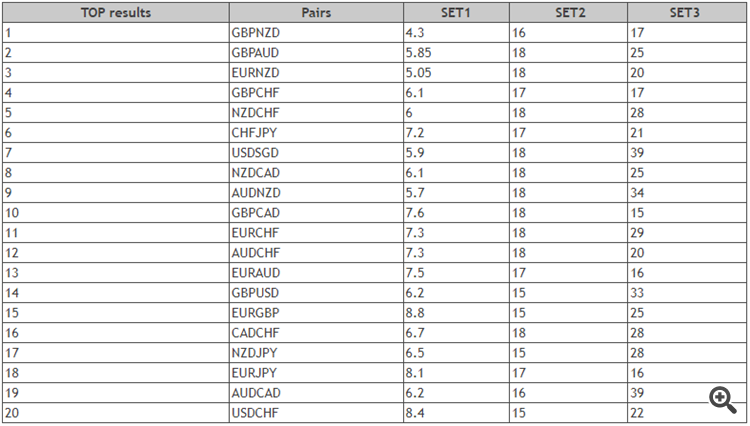The width and height of the screenshot is (750, 426).
Task: Click the Pairs column header
Action: (314, 13)
